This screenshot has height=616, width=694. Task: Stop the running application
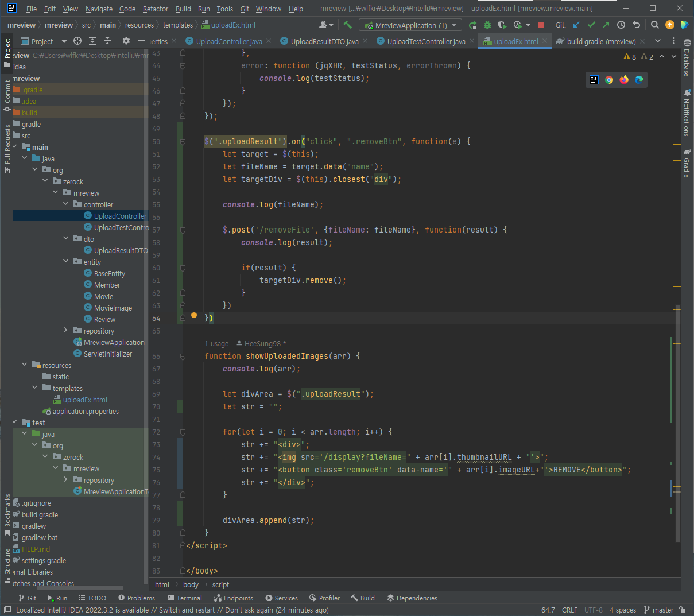[540, 25]
